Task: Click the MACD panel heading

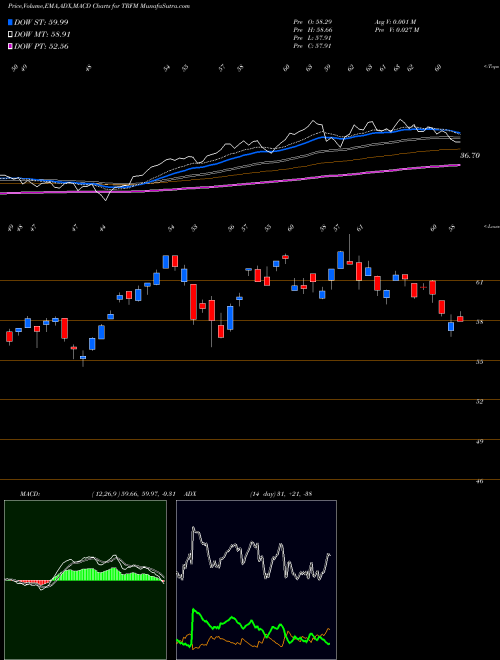Action: 29,494
